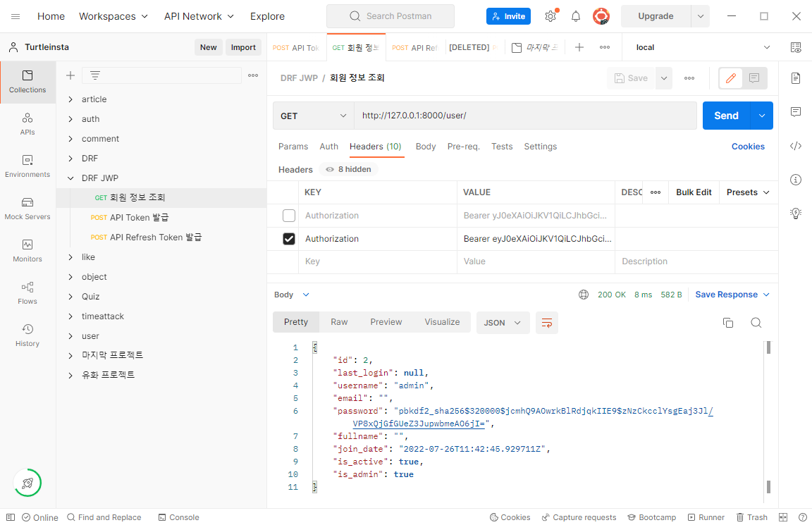The width and height of the screenshot is (812, 525).
Task: Open Console in status bar
Action: [x=178, y=517]
